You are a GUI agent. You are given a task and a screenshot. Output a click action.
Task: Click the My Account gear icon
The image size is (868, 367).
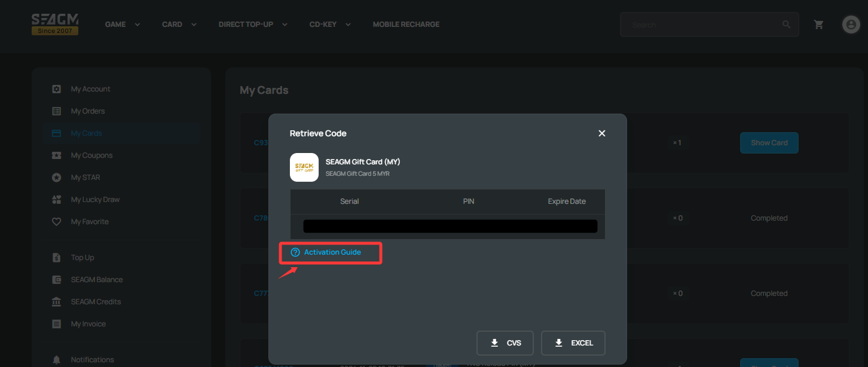(x=56, y=89)
